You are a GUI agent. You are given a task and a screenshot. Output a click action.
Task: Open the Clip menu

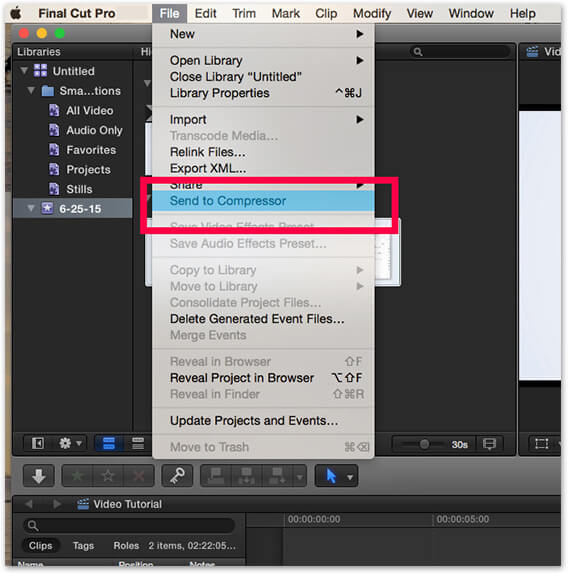[326, 14]
